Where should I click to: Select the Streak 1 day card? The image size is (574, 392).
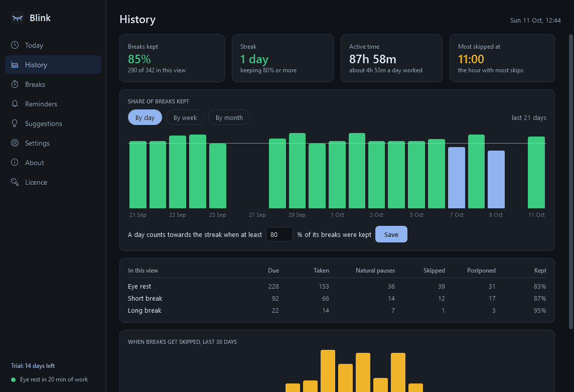[282, 58]
